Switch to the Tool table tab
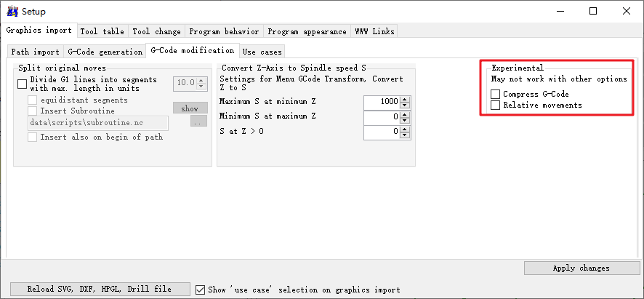Screen dimensions: 644x299 pos(102,31)
